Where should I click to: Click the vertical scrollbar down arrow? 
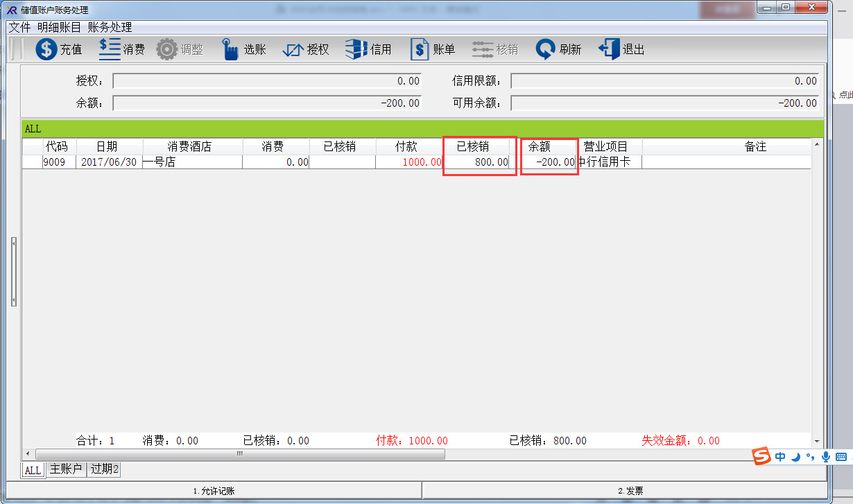(x=817, y=441)
